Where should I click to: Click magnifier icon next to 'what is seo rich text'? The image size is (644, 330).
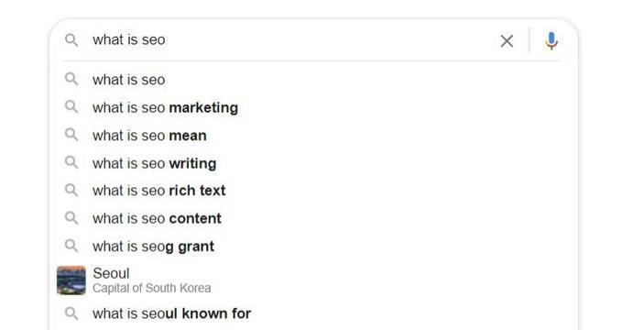71,190
